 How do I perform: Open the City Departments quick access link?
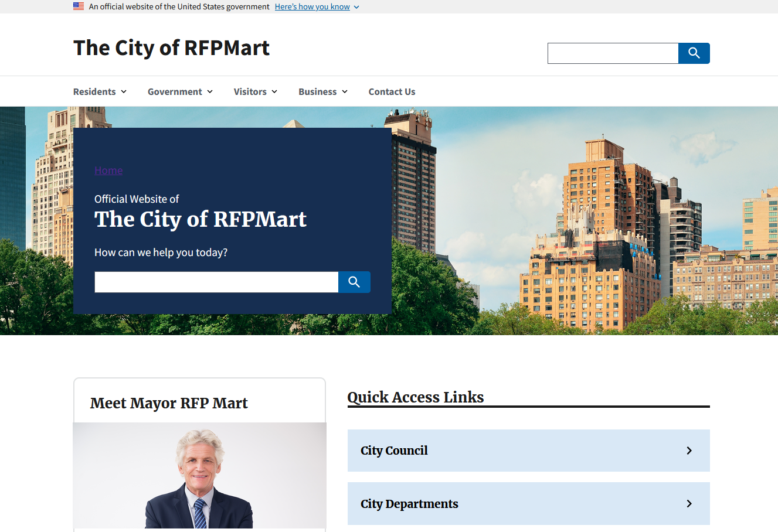409,503
